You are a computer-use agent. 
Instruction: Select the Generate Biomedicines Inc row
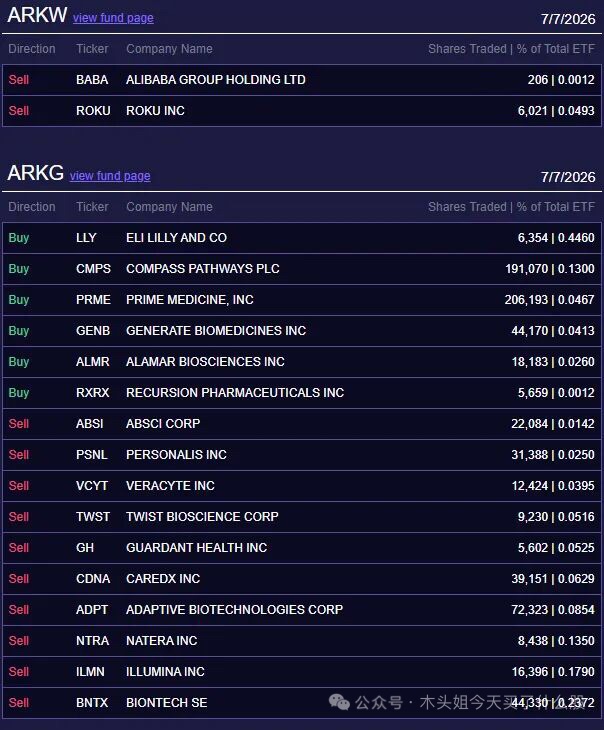pos(302,331)
